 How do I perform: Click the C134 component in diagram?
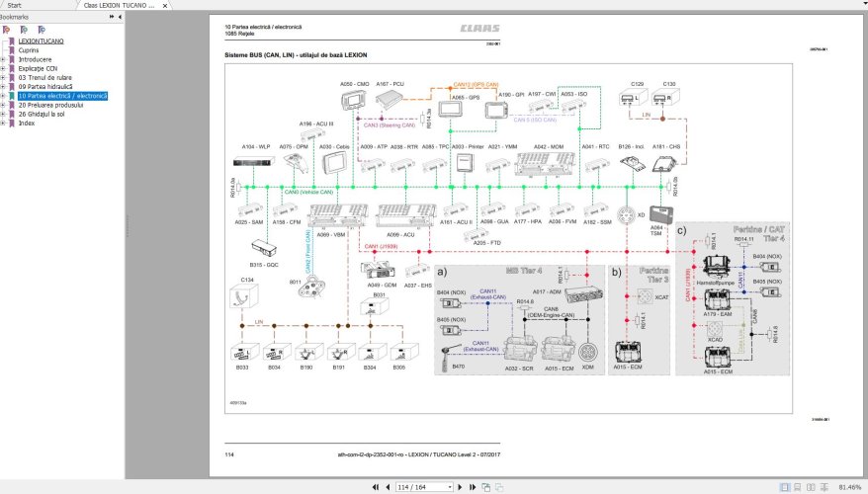click(x=243, y=296)
